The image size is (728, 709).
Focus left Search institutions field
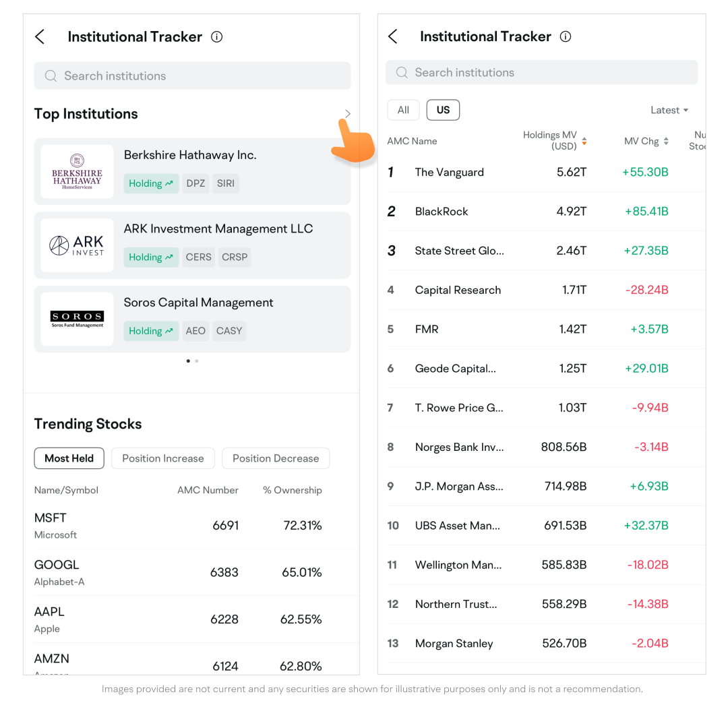pyautogui.click(x=192, y=75)
